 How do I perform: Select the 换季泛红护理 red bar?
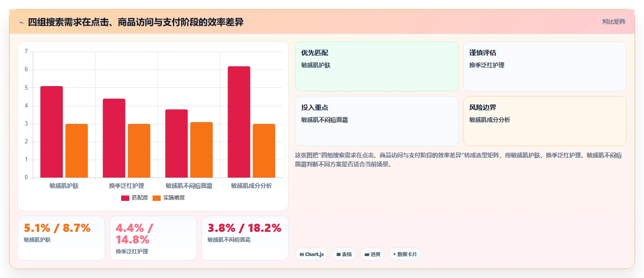[x=114, y=138]
